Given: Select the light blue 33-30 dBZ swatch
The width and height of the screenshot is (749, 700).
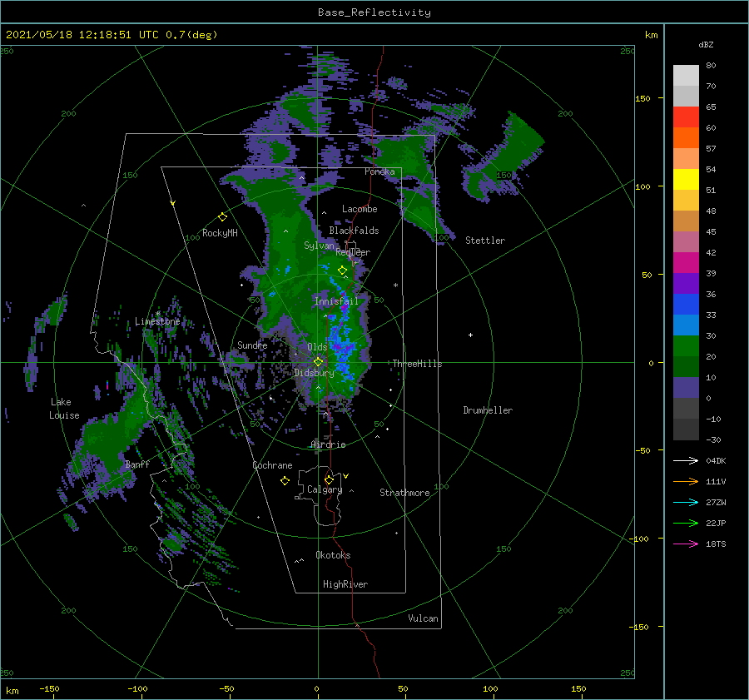Looking at the screenshot, I should click(x=686, y=325).
